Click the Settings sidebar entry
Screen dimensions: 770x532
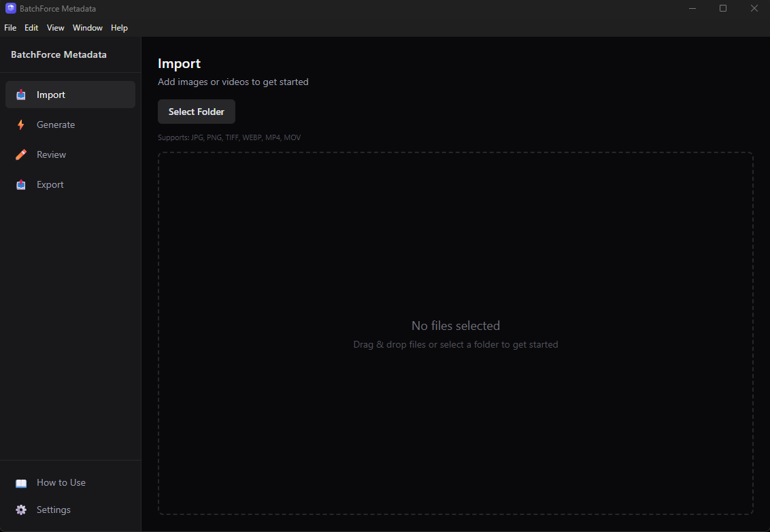[53, 510]
